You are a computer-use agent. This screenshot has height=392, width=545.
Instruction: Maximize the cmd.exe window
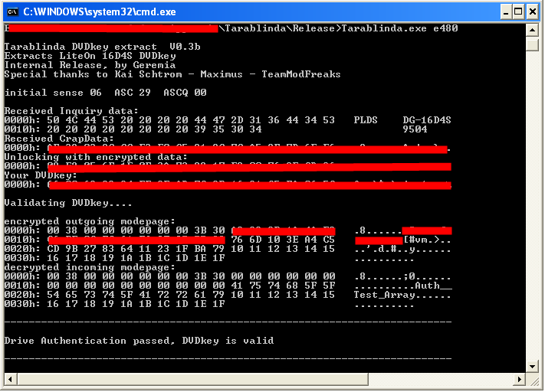point(518,12)
